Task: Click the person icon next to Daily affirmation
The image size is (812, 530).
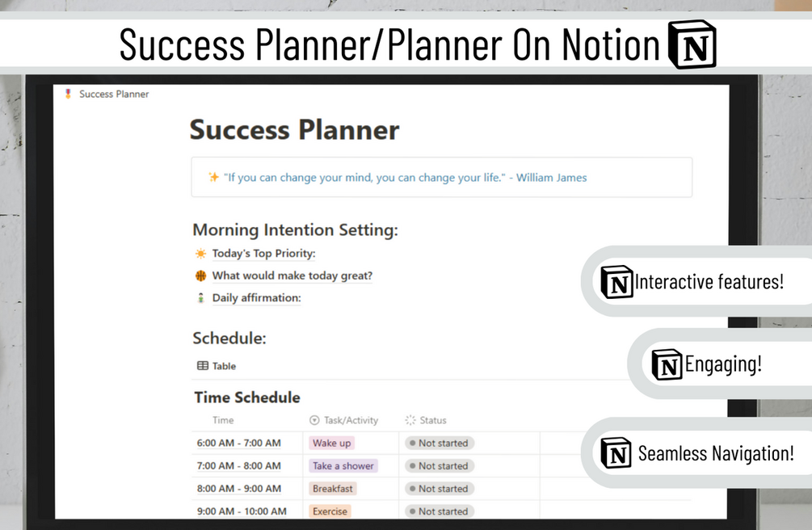Action: coord(200,298)
